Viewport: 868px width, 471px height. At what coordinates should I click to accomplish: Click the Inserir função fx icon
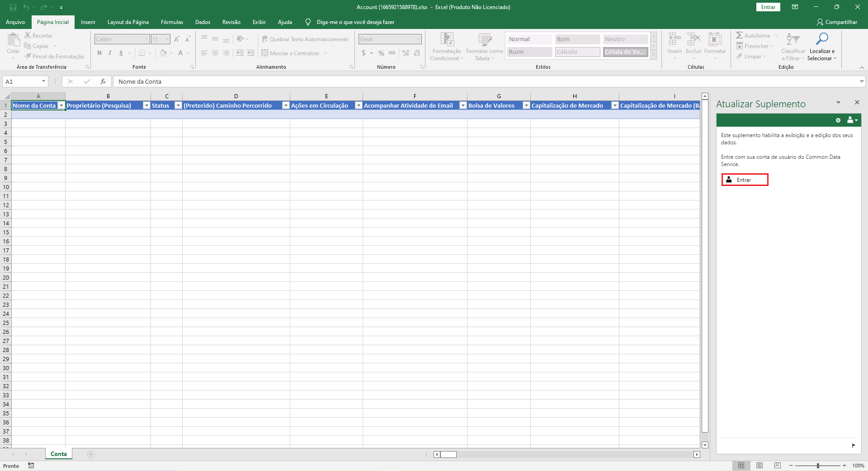tap(103, 81)
